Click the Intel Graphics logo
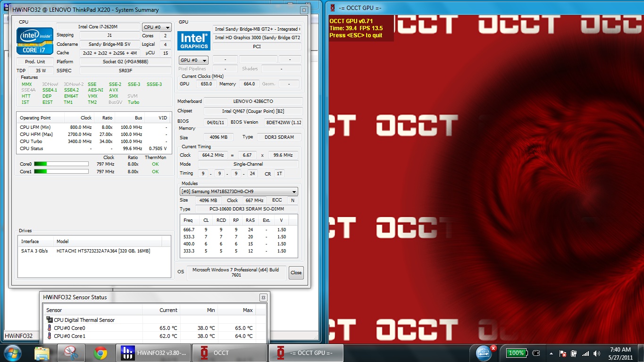Screen dimensions: 644x362 coord(194,41)
